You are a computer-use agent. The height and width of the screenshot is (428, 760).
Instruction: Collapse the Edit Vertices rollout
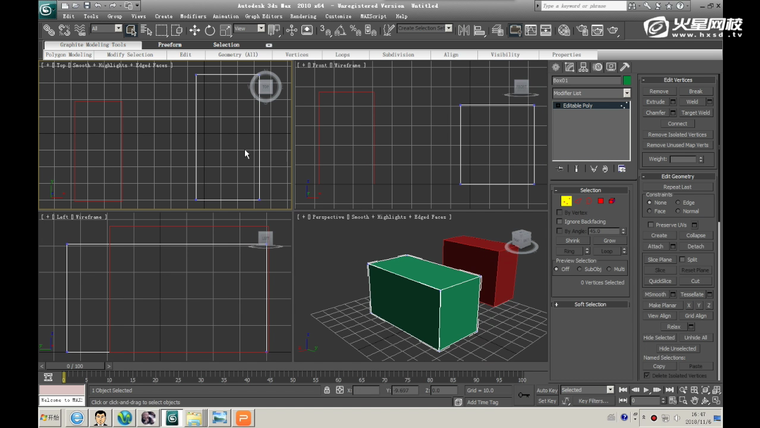point(677,80)
